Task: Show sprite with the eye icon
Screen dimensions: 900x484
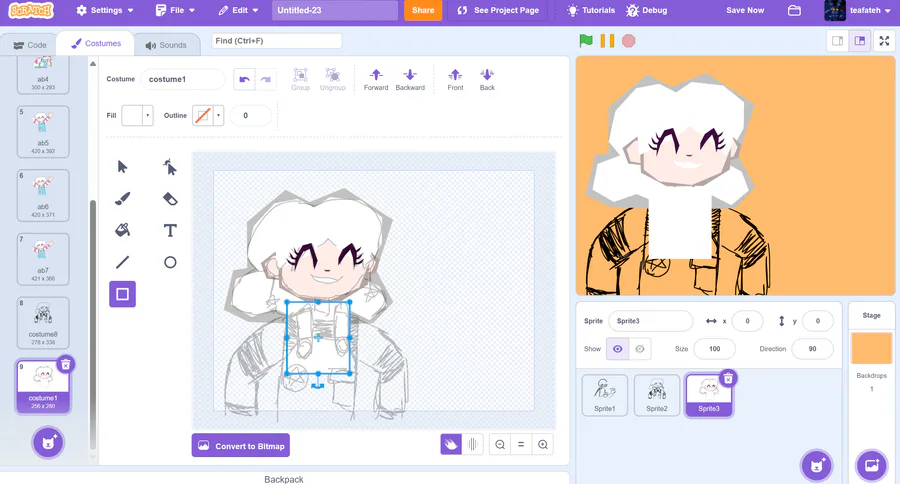Action: [x=618, y=349]
